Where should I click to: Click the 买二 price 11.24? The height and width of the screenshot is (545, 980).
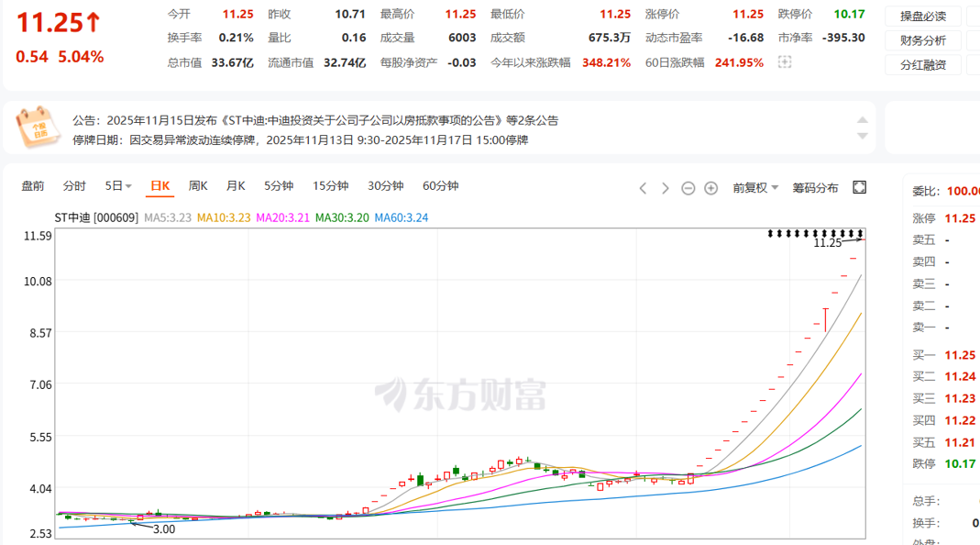(960, 376)
